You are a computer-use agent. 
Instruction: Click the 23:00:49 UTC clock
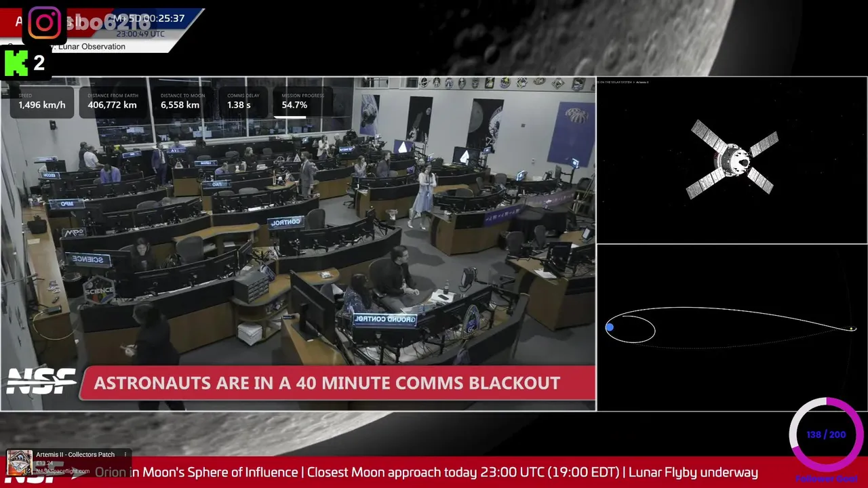click(140, 34)
